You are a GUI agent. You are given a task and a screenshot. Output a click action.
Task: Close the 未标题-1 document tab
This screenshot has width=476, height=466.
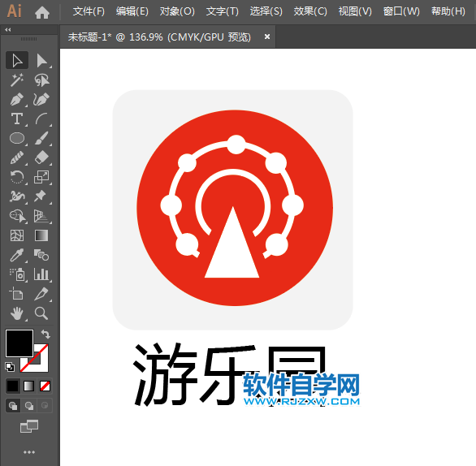267,37
